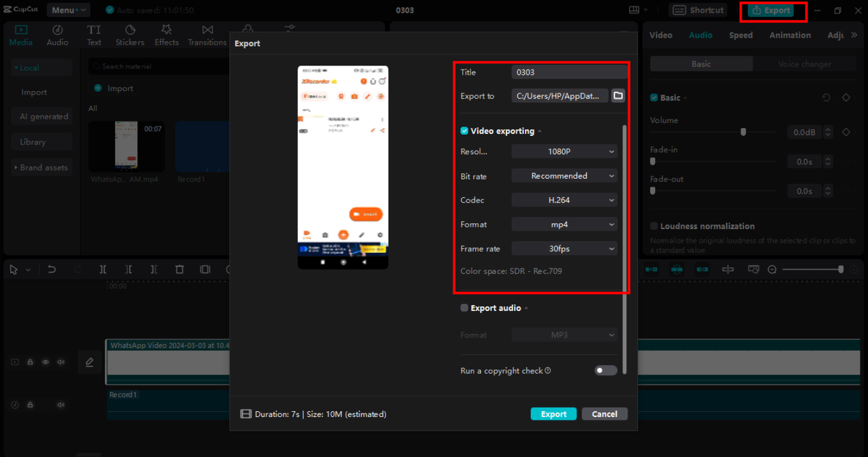Click the Export to path field

click(560, 96)
